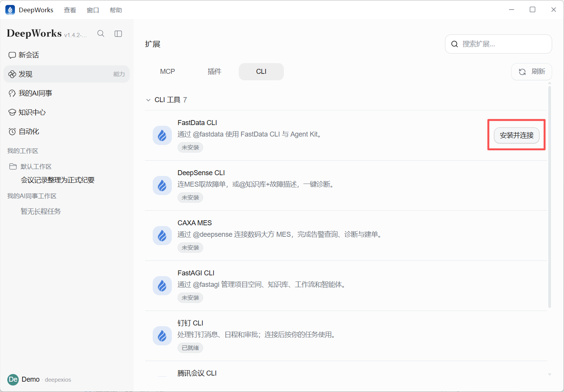This screenshot has width=564, height=392.
Task: Click the CAXA MES flame icon
Action: point(162,236)
